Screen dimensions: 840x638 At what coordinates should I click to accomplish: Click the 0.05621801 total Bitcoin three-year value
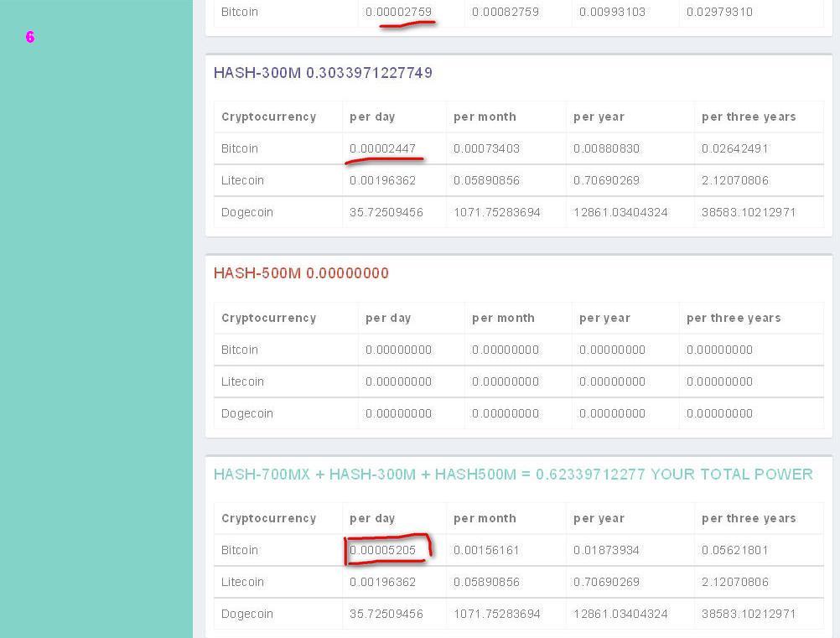pos(735,550)
